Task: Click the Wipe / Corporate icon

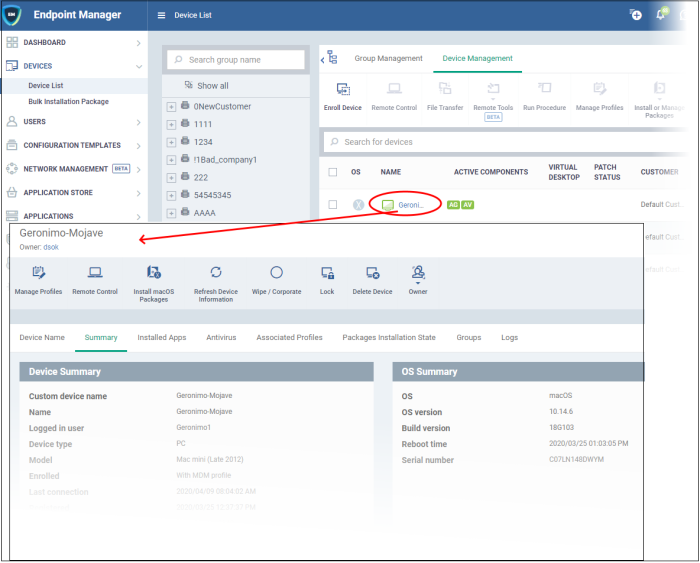Action: pos(276,273)
